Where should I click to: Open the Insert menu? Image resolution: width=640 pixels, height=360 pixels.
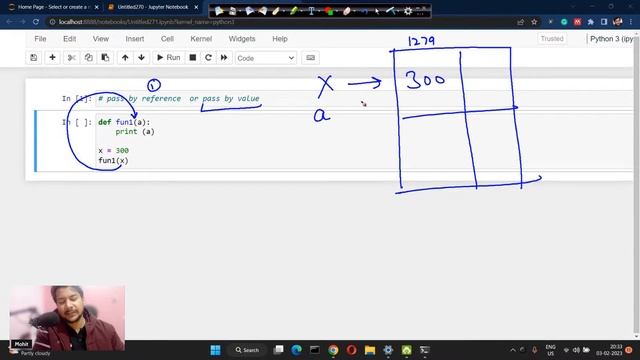pos(135,39)
